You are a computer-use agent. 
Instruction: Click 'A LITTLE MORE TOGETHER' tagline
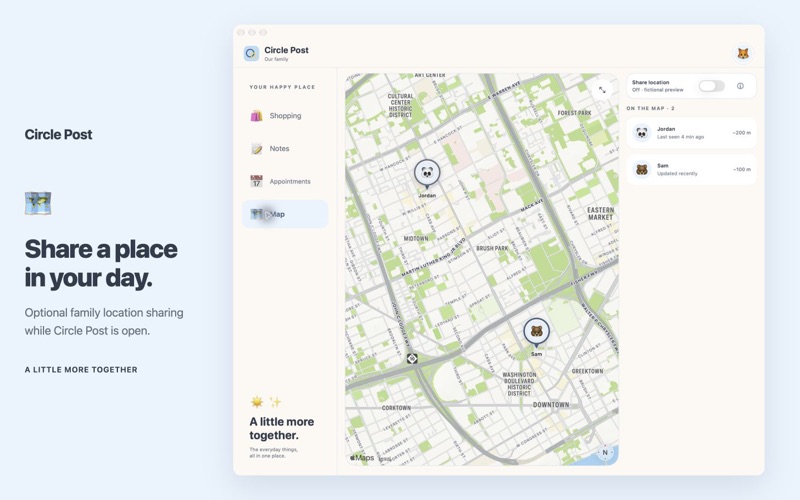coord(81,369)
